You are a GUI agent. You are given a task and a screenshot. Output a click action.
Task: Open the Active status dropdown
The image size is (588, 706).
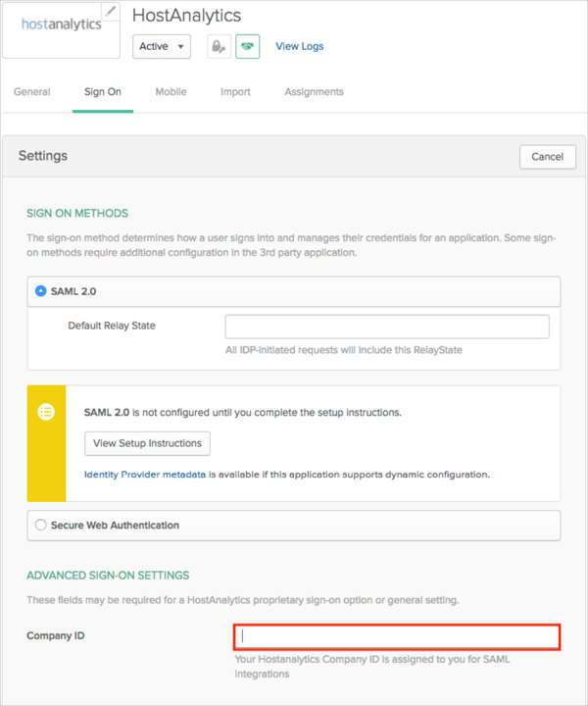tap(162, 46)
